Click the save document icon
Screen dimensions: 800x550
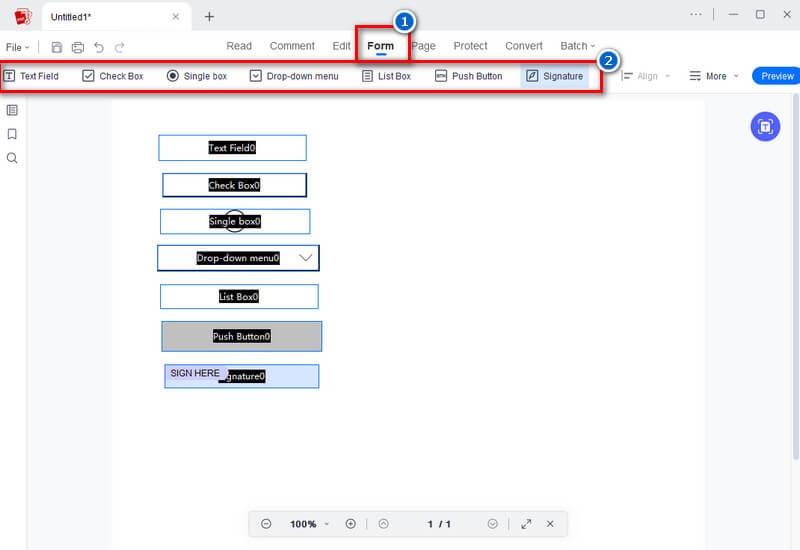click(57, 47)
